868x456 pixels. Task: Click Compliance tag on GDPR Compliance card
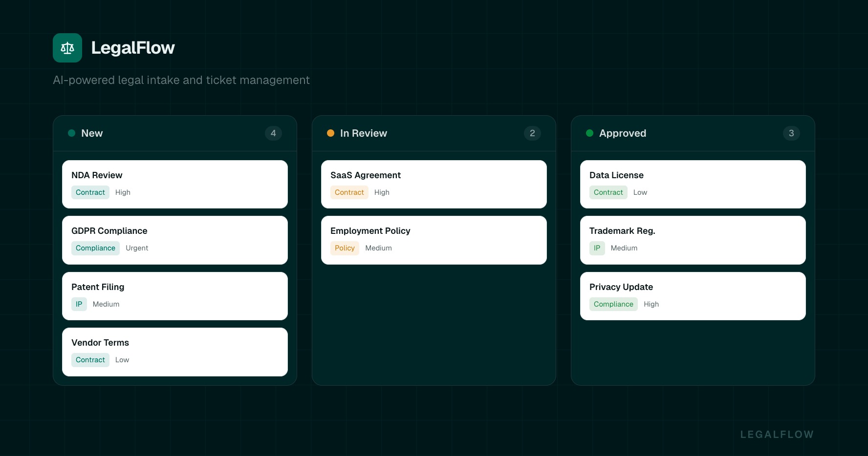coord(95,248)
